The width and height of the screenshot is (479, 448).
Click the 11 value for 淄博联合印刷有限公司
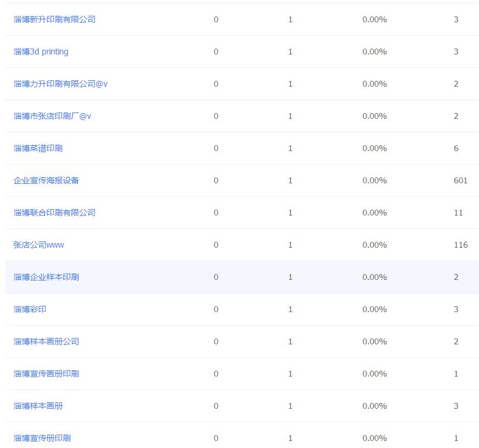(458, 213)
